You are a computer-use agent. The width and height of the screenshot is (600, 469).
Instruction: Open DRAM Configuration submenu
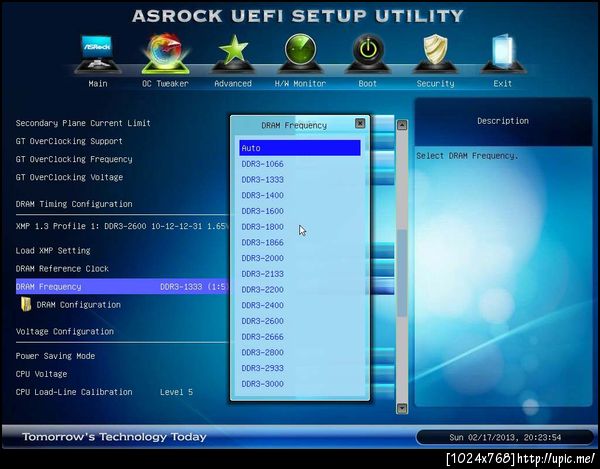[78, 305]
